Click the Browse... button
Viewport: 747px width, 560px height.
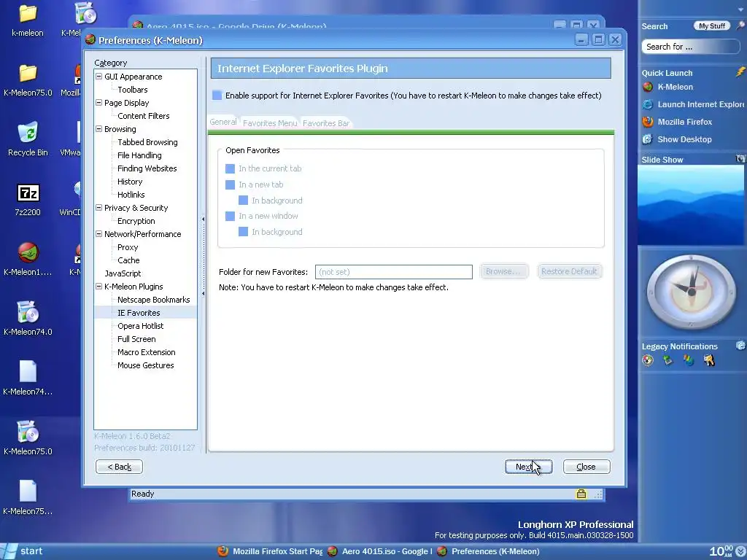(x=503, y=271)
